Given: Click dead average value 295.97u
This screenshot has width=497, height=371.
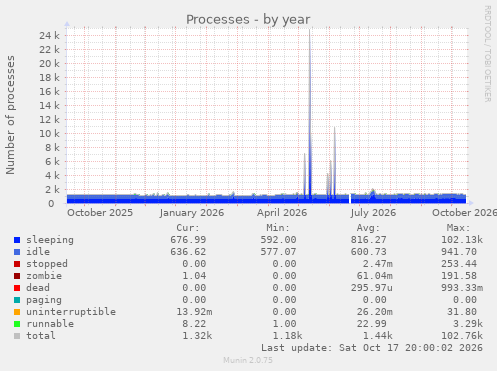Looking at the screenshot, I should 371,288.
